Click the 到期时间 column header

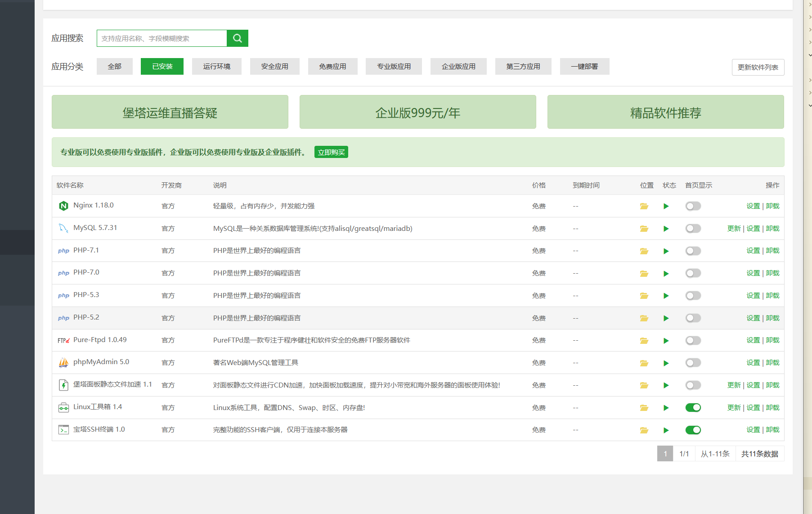(x=586, y=185)
